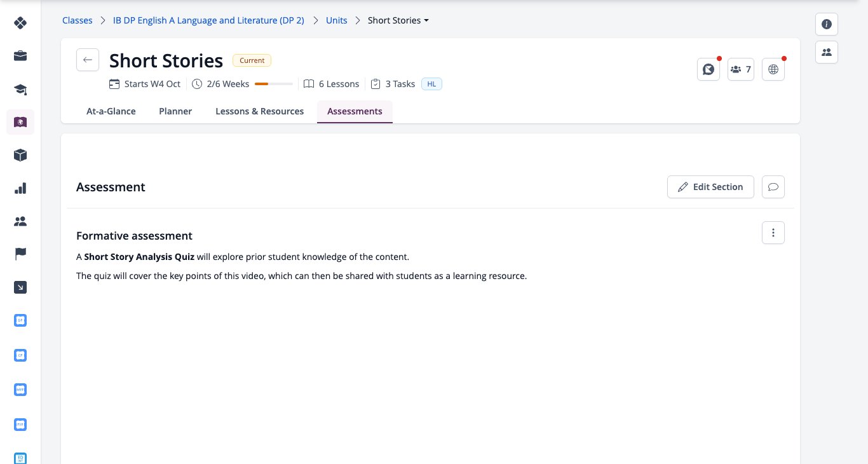Click the Current status badge
The height and width of the screenshot is (464, 868).
click(x=252, y=60)
